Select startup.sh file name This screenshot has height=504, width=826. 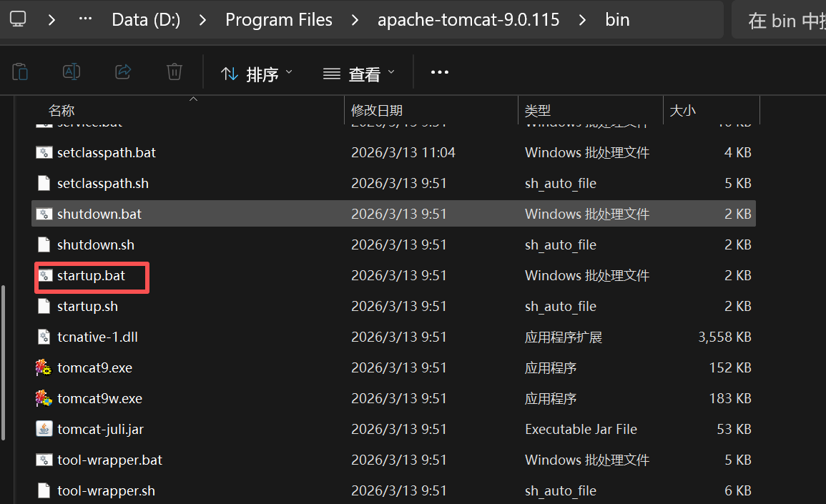[87, 306]
